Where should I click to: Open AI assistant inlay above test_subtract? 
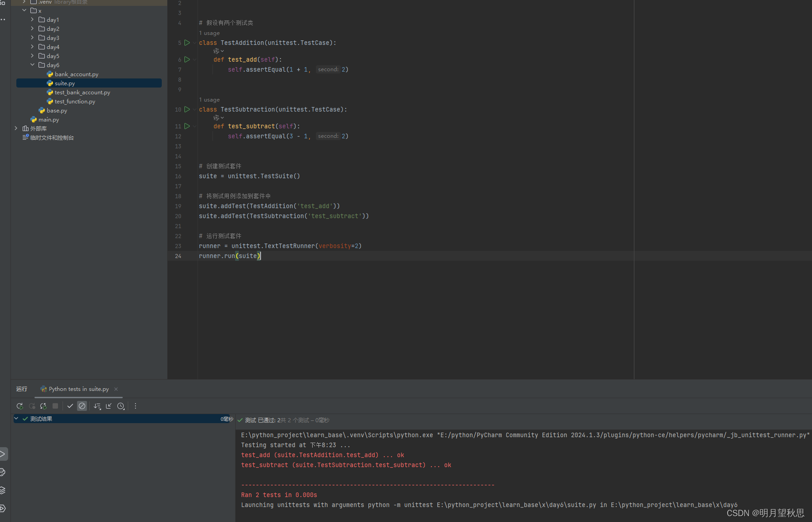[218, 118]
